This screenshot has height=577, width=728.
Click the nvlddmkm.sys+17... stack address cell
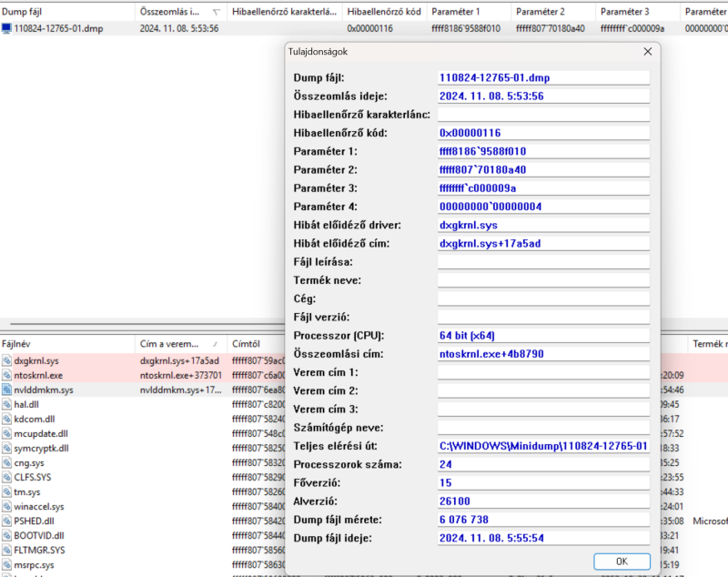[x=180, y=390]
